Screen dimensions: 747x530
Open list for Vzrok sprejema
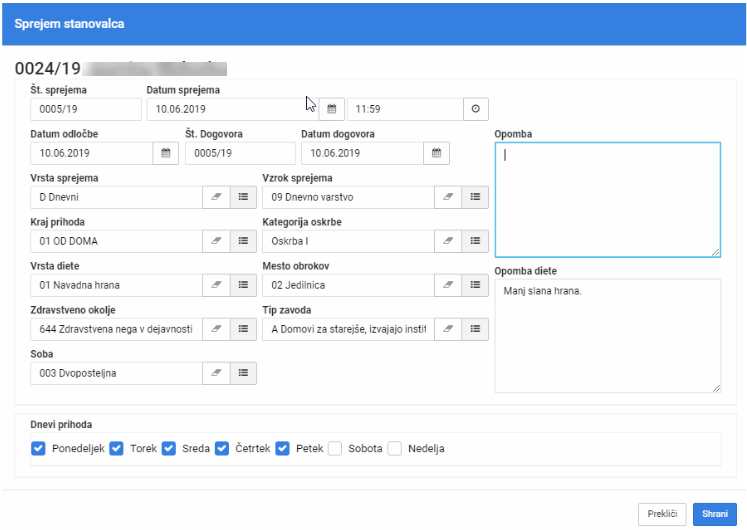click(475, 197)
